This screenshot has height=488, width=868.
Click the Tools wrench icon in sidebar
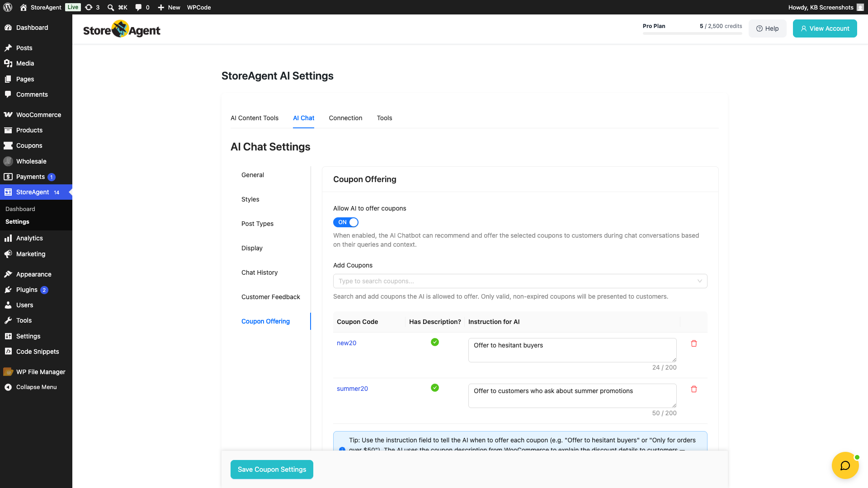click(x=8, y=320)
